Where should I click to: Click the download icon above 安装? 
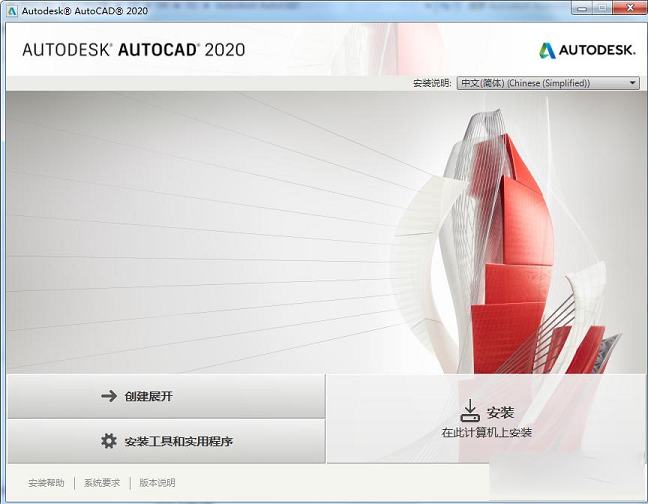[x=470, y=410]
